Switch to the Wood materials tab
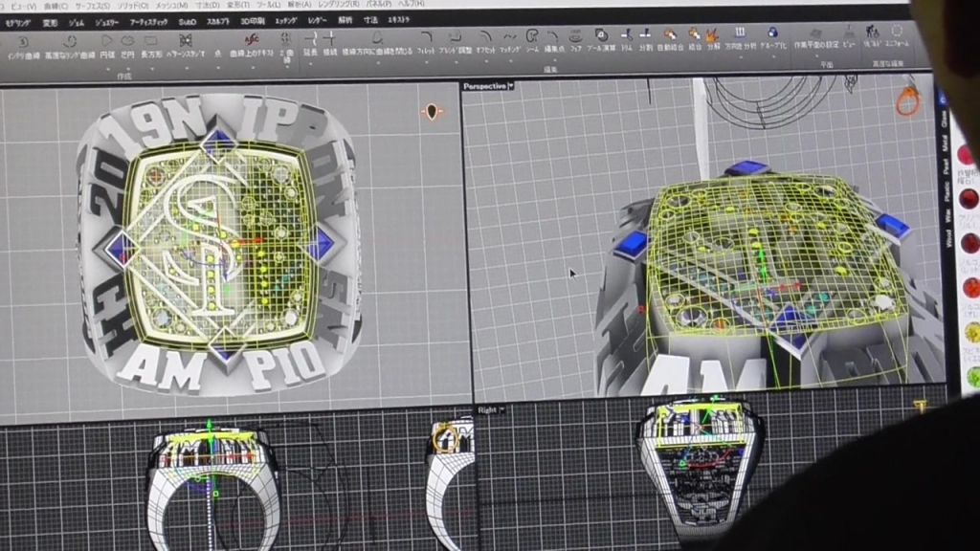 pyautogui.click(x=948, y=239)
